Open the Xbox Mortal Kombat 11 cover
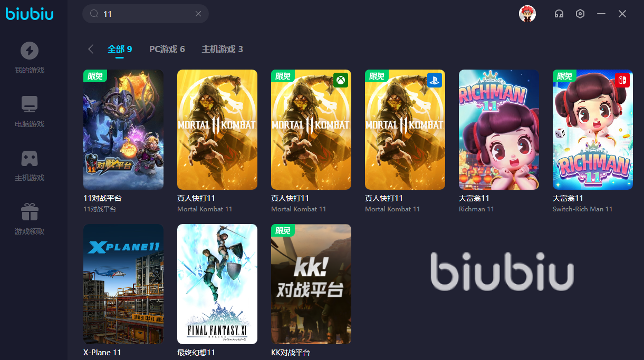Viewport: 644px width, 360px height. coord(311,130)
